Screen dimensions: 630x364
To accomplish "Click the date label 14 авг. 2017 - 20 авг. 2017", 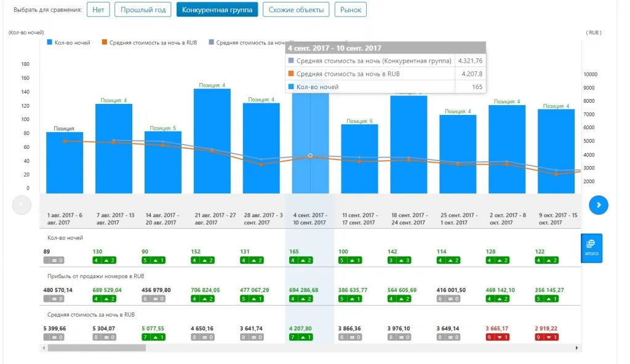I will pos(162,218).
